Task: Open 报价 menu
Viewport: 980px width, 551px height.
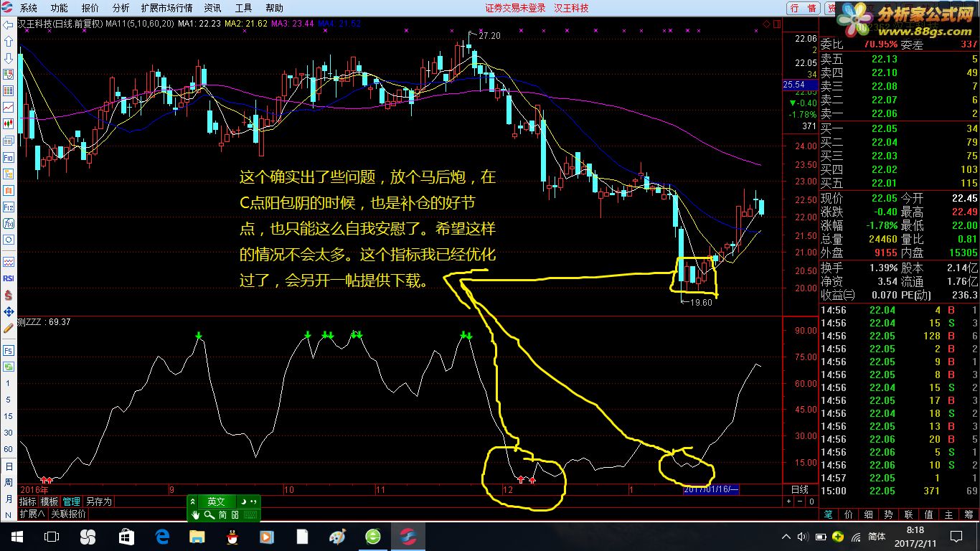Action: click(x=90, y=8)
